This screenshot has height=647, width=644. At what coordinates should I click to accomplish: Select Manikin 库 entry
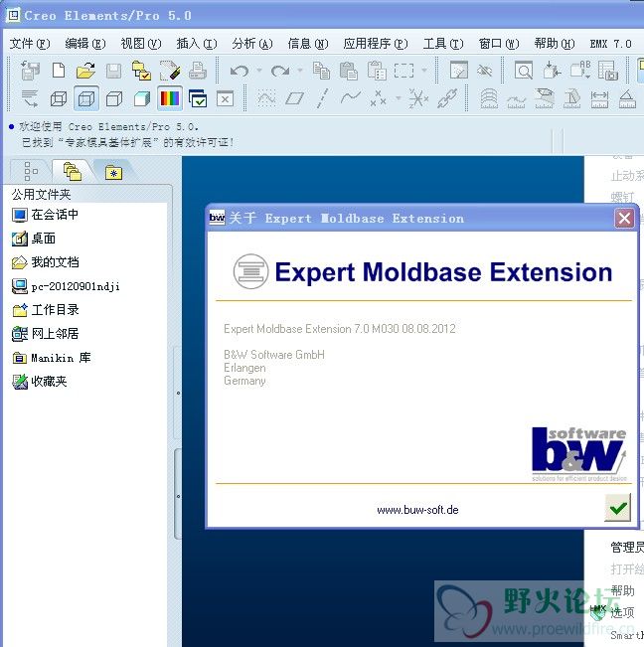point(52,358)
